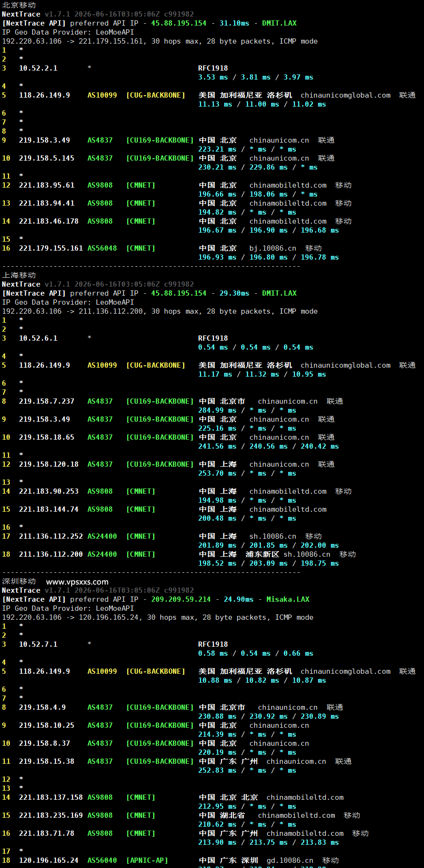Click the 'Misaka.LAX' node name

288,599
